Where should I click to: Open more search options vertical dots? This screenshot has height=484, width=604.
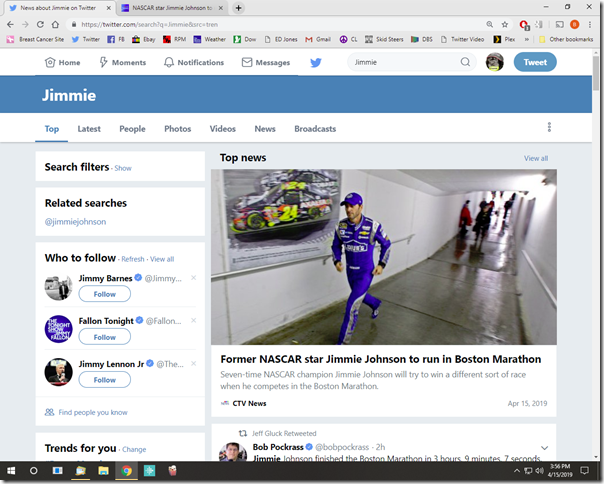click(549, 127)
